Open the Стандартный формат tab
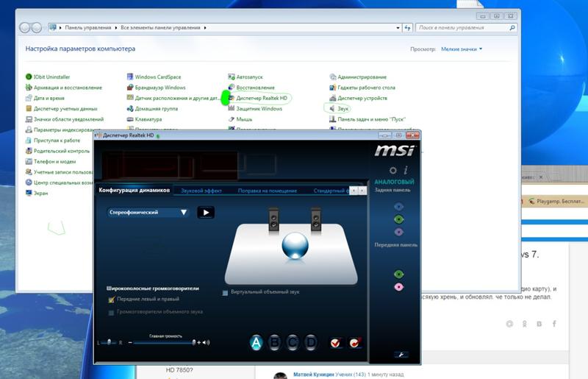The image size is (588, 379). (331, 191)
